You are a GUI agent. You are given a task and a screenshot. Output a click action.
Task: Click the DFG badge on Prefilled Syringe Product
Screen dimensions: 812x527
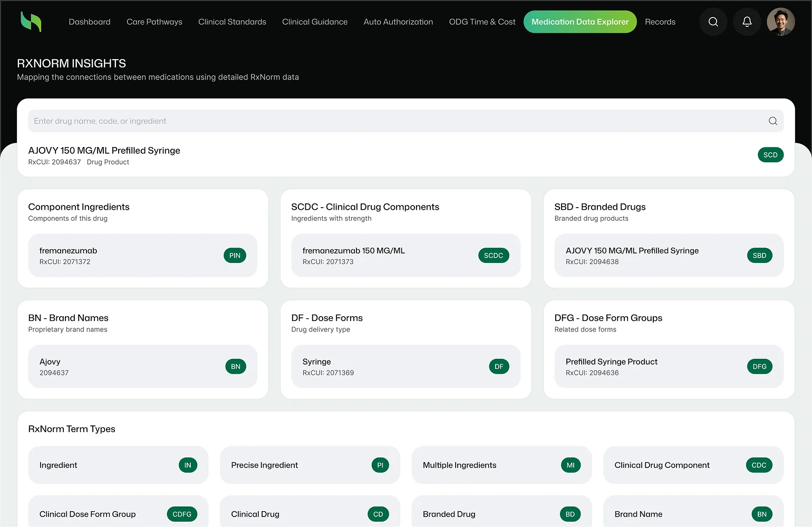[759, 367]
